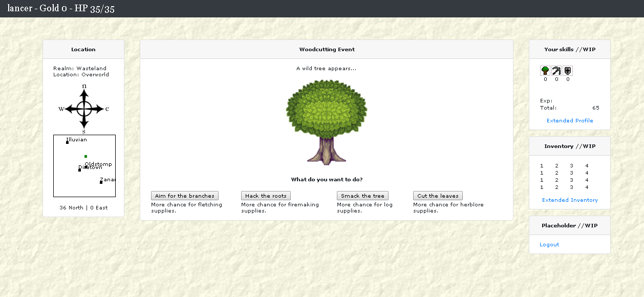This screenshot has height=297, width=644.
Task: Click the mining pickaxe skill icon
Action: tap(556, 71)
